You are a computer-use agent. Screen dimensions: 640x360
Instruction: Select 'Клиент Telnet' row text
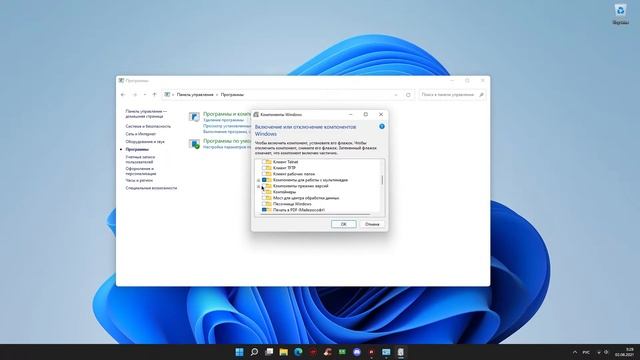(x=285, y=162)
